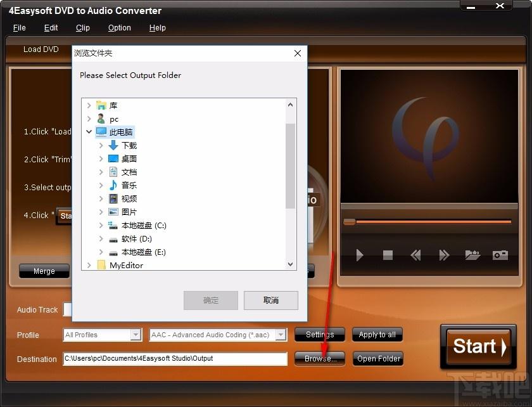
Task: Click the 此电脑 computer icon
Action: 101,132
